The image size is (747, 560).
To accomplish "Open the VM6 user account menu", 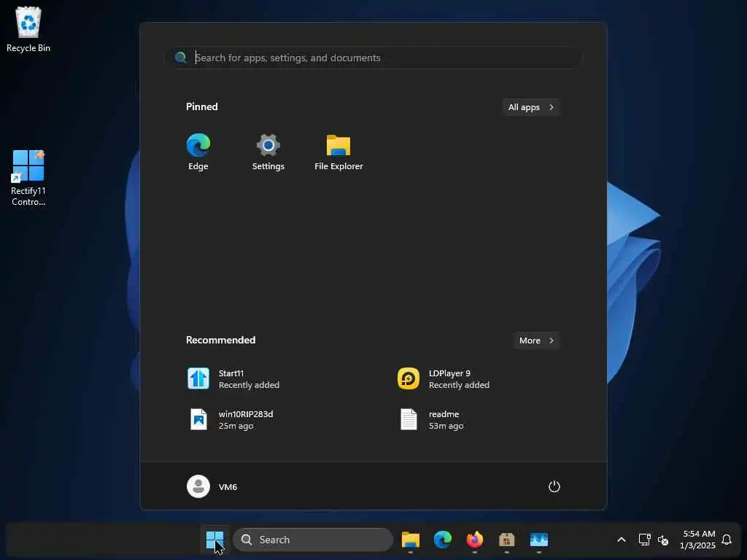I will click(212, 486).
